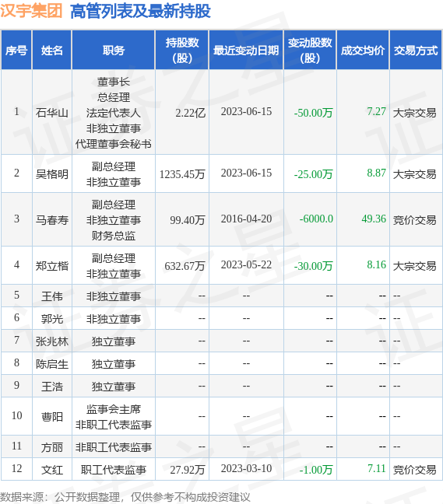443x504 pixels.
Task: Click the name 文红
Action: (x=52, y=470)
